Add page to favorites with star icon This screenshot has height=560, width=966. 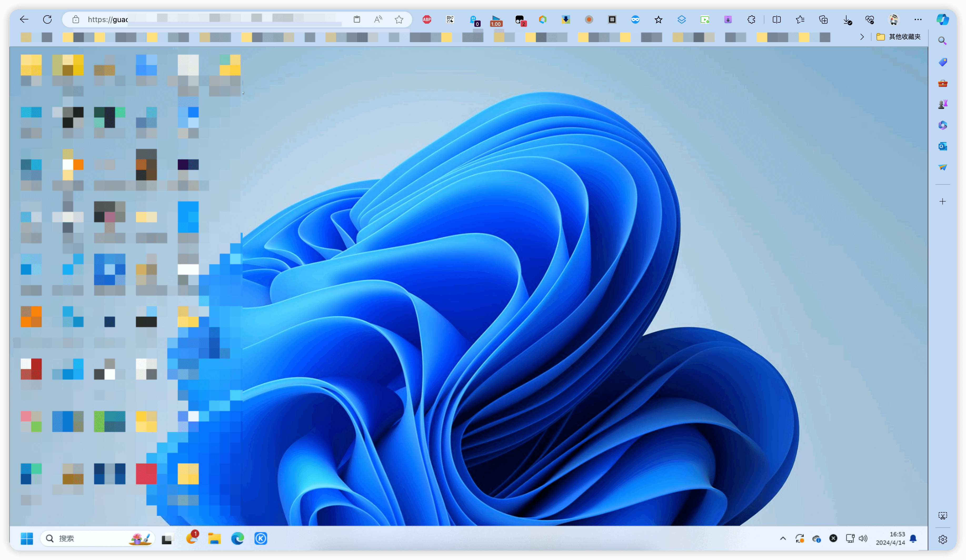coord(399,19)
